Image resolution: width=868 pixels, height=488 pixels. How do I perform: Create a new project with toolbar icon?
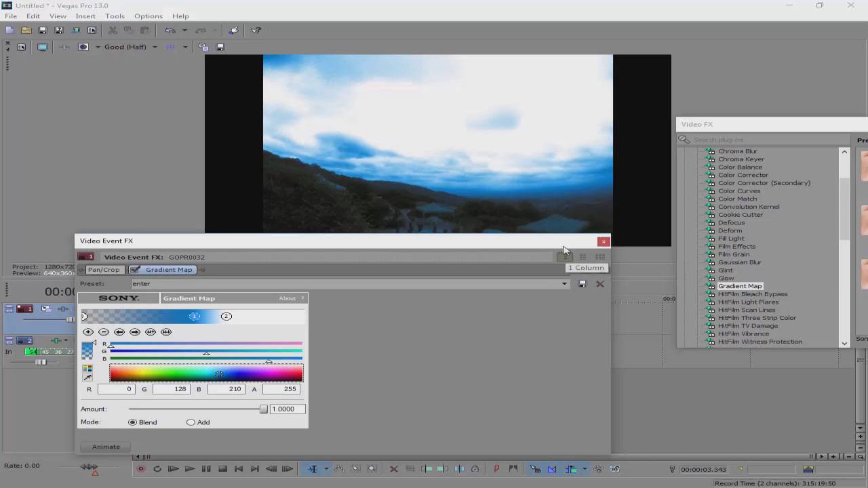[x=9, y=30]
